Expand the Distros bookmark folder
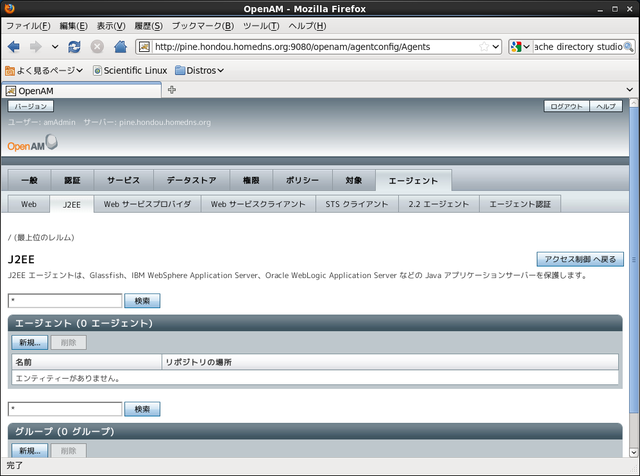640x476 pixels. [x=199, y=70]
